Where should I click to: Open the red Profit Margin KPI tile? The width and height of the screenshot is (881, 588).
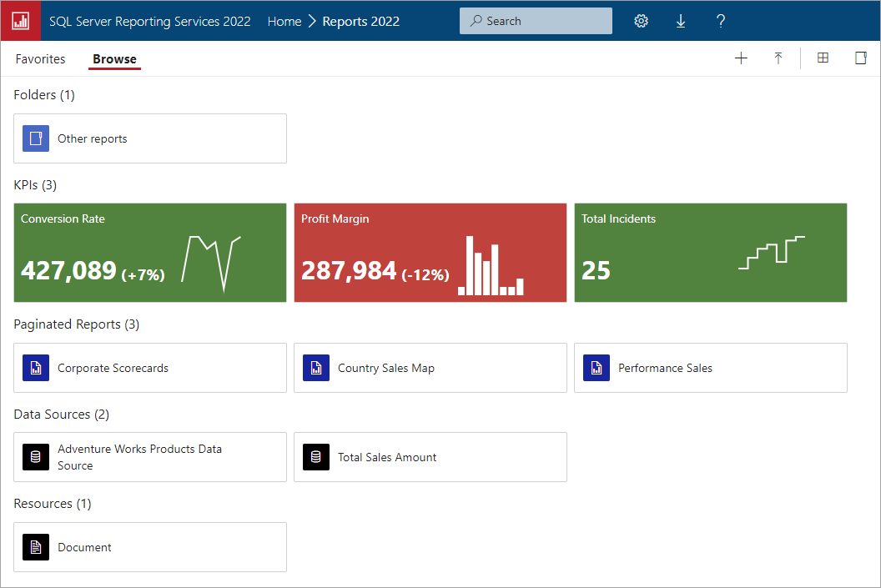click(430, 253)
